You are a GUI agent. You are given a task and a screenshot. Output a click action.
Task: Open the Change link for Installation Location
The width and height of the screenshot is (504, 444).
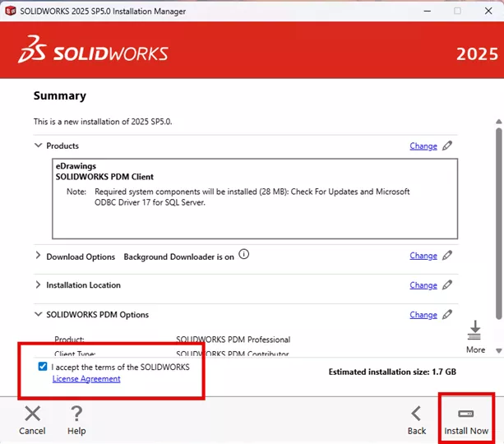pyautogui.click(x=423, y=285)
